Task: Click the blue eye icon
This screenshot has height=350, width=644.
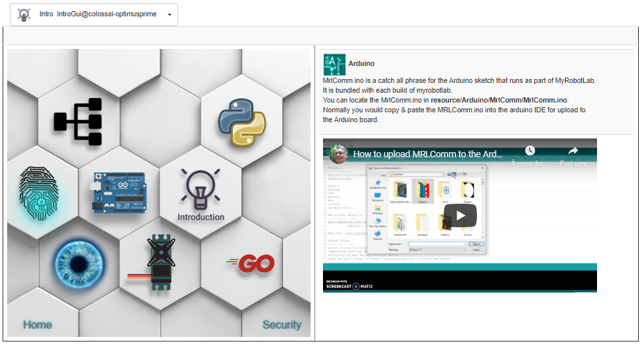Action: tap(79, 263)
